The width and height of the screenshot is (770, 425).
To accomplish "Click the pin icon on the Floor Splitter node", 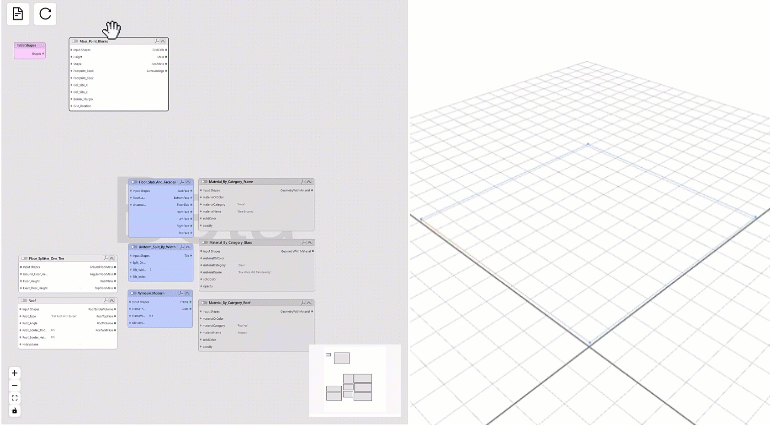I will (x=106, y=258).
